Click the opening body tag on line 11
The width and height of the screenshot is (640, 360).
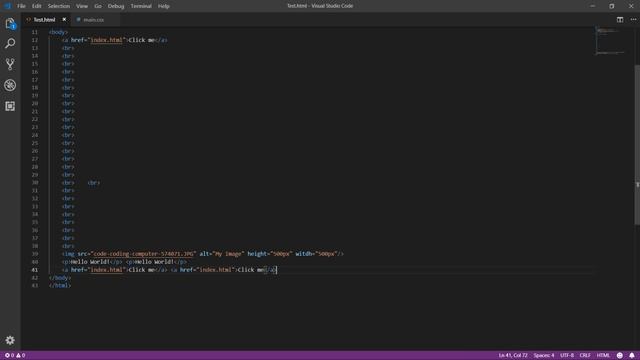[x=58, y=32]
